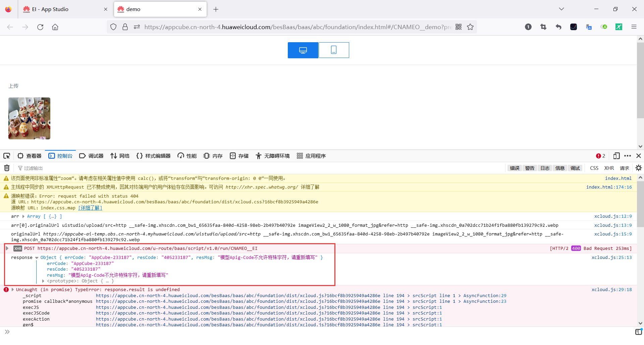The image size is (644, 345).
Task: Toggle responsive design mode icon
Action: [616, 156]
